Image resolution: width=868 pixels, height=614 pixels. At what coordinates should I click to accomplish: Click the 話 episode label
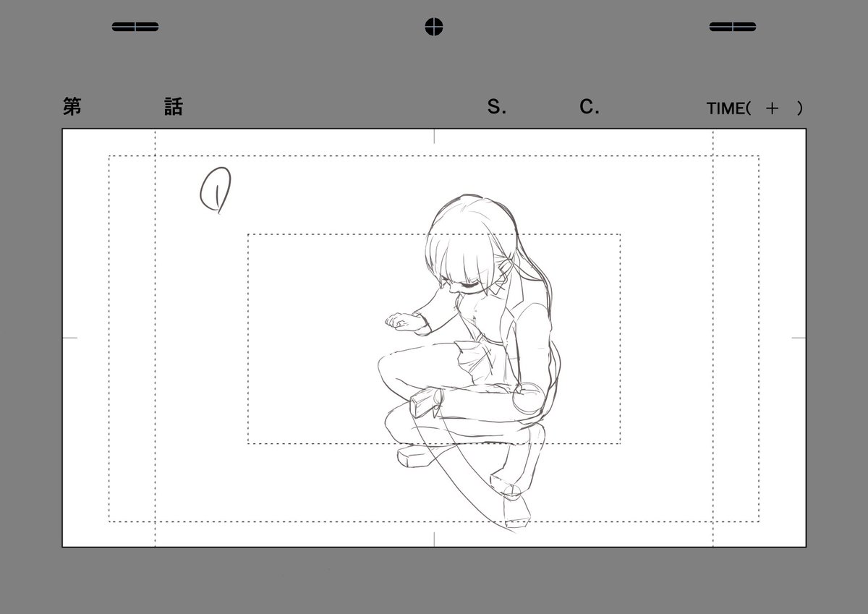click(174, 107)
